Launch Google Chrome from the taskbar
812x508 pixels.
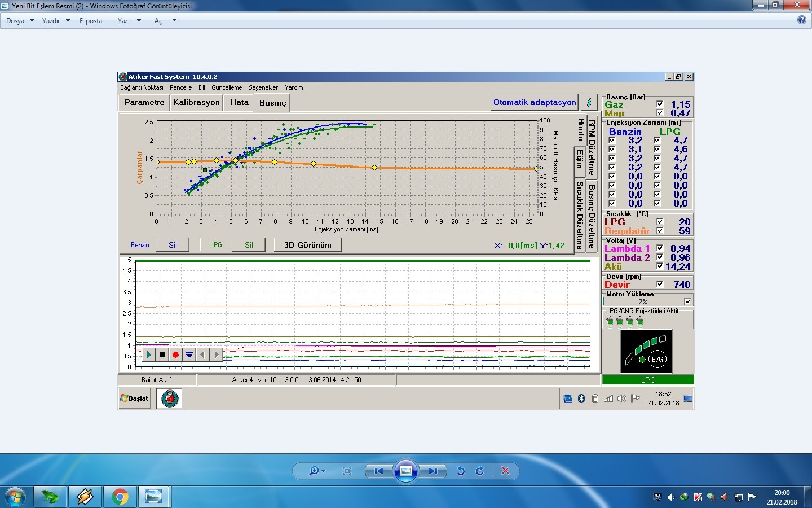coord(120,497)
